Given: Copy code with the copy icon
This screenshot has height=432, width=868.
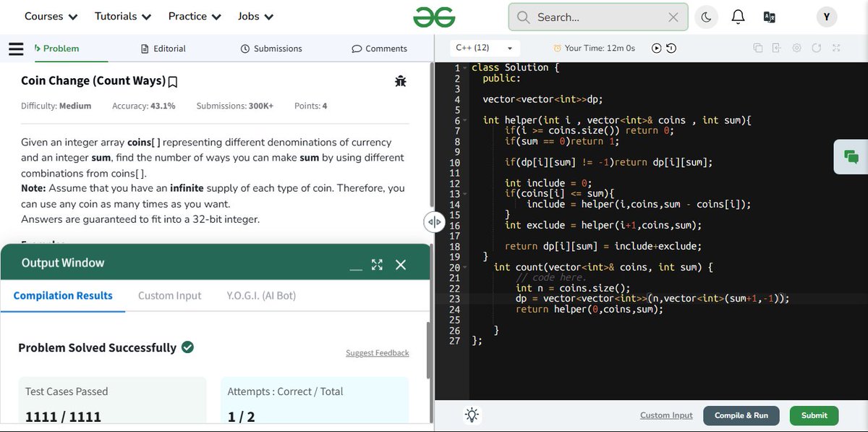Looking at the screenshot, I should pyautogui.click(x=757, y=48).
